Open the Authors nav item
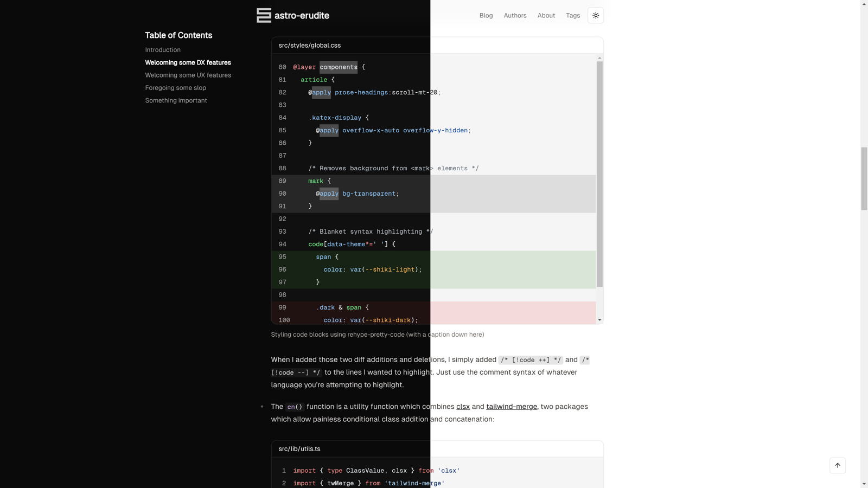Screen dimensions: 868x488 tap(515, 16)
